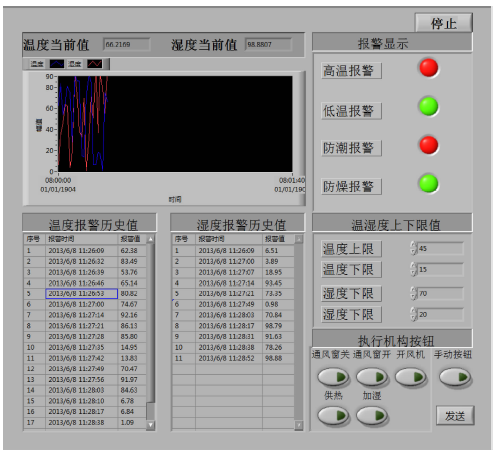The width and height of the screenshot is (498, 455).
Task: Click the stepper arrows for 温度下限
Action: point(413,269)
